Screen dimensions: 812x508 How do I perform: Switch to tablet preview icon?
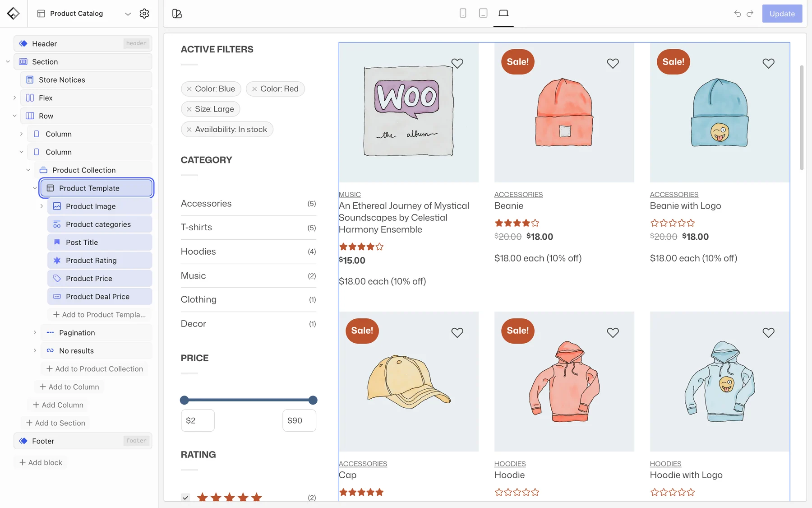(483, 13)
